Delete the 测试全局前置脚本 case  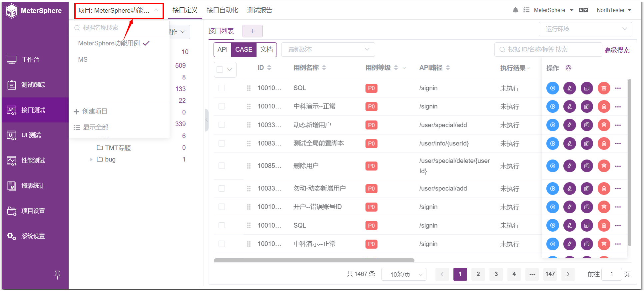tap(604, 143)
